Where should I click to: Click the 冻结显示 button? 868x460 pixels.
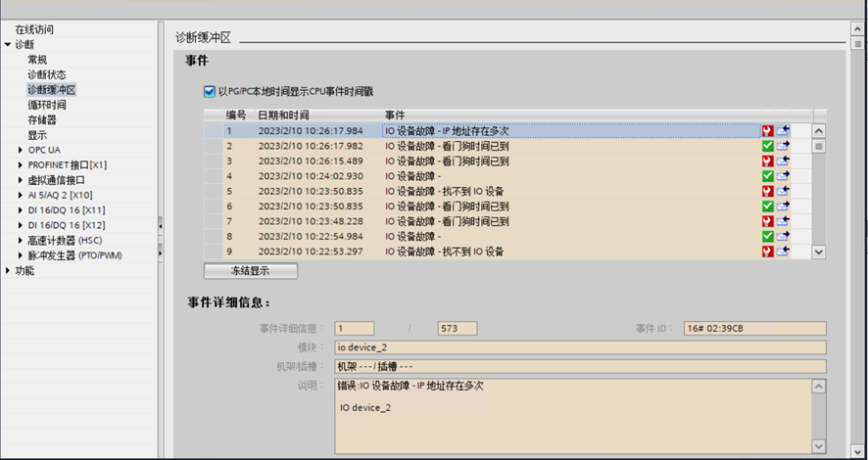point(251,271)
